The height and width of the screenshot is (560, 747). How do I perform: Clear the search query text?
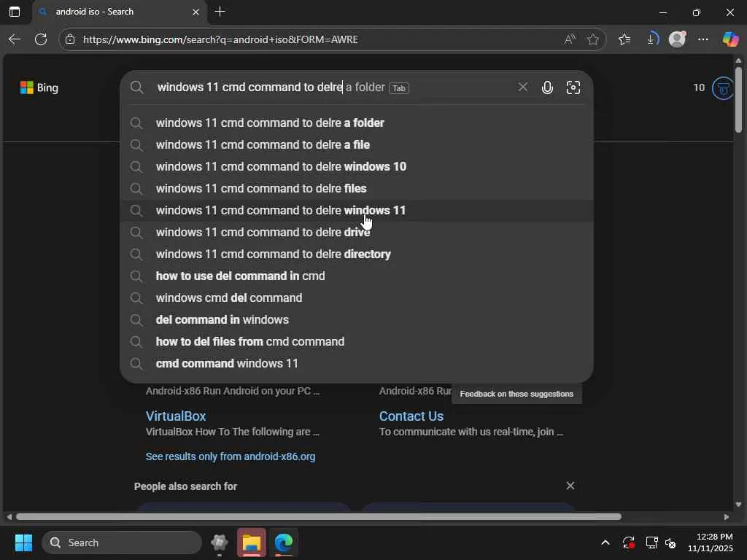click(x=522, y=87)
